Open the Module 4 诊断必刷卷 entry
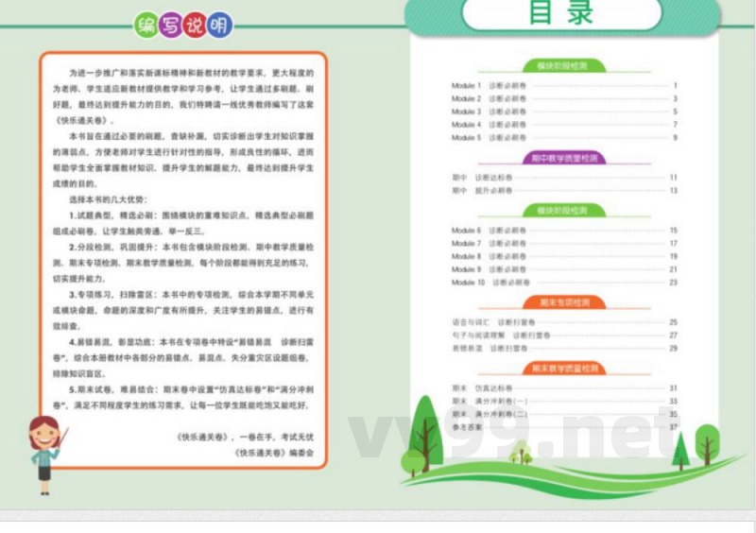This screenshot has width=756, height=533. [x=564, y=125]
